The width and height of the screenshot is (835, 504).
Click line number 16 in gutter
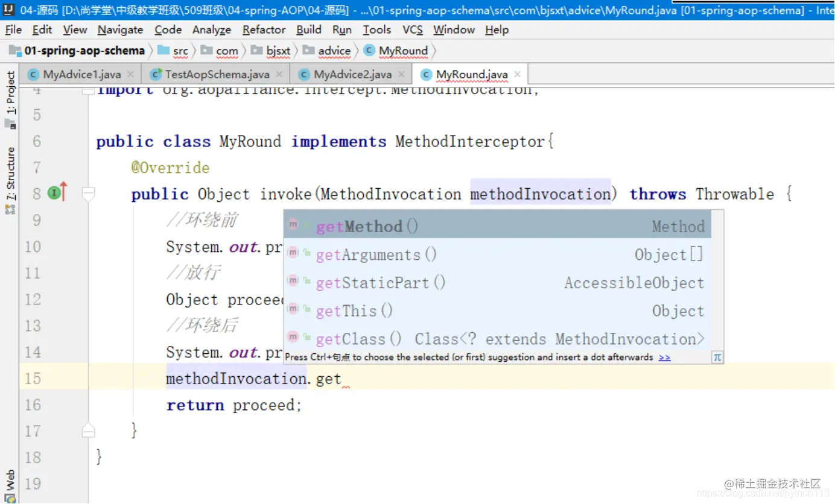[33, 405]
